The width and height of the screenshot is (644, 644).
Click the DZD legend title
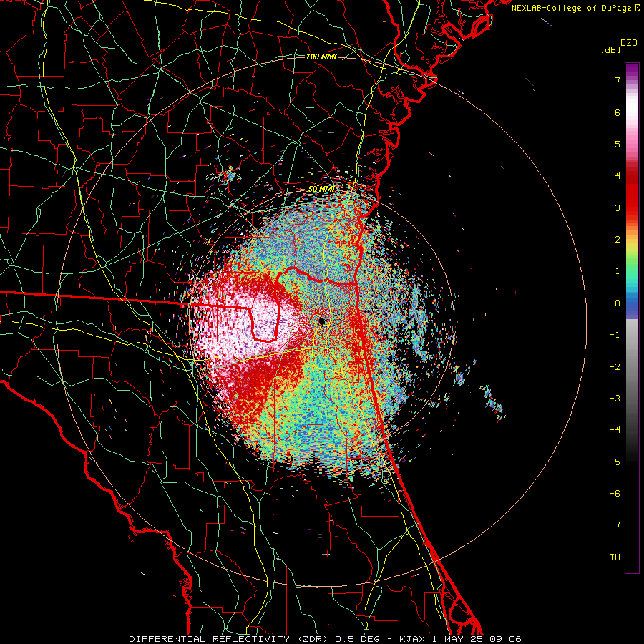tap(629, 43)
